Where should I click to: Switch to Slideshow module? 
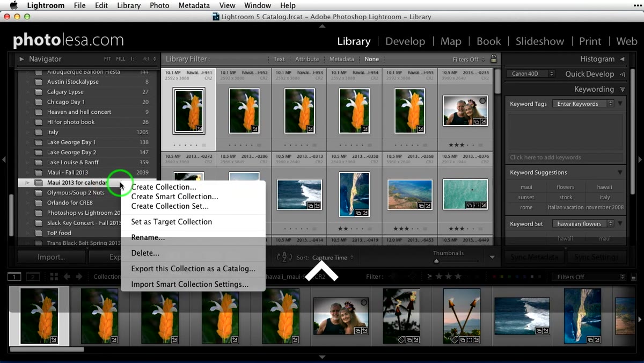539,41
